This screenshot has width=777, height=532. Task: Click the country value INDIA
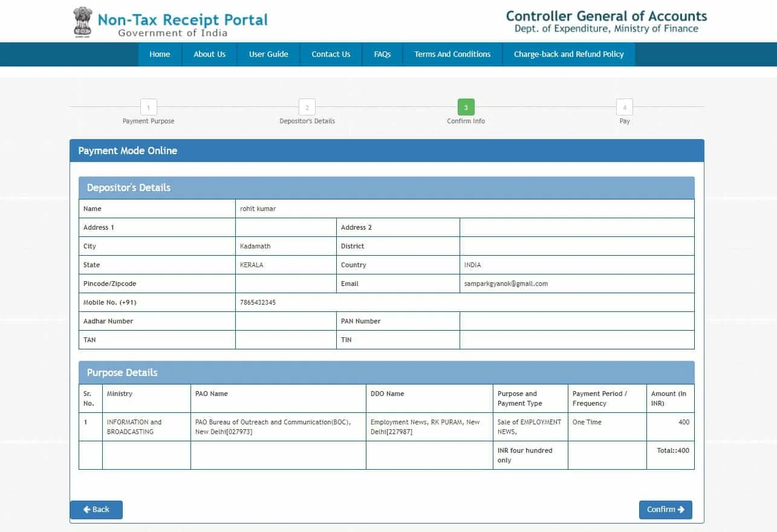473,265
